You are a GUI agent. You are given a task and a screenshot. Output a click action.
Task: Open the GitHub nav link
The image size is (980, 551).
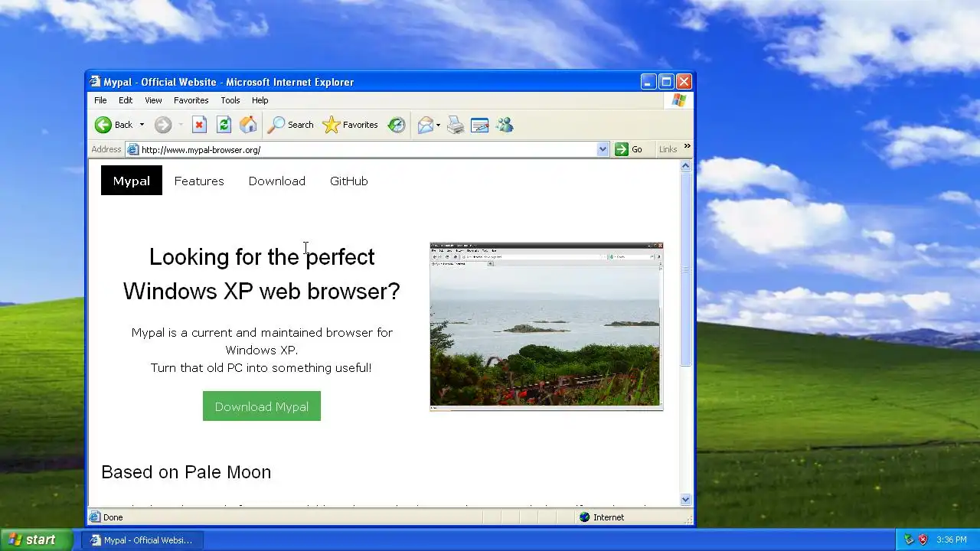pyautogui.click(x=349, y=181)
